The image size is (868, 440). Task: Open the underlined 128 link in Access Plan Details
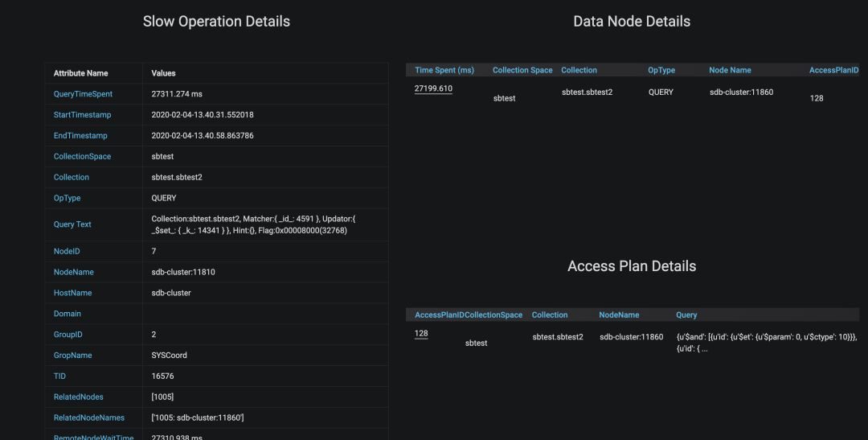click(x=421, y=333)
